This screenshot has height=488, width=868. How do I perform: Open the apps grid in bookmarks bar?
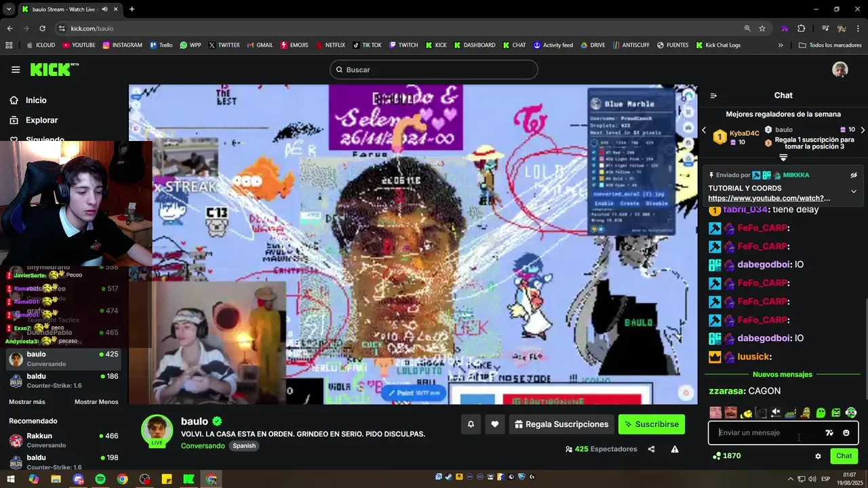(9, 45)
